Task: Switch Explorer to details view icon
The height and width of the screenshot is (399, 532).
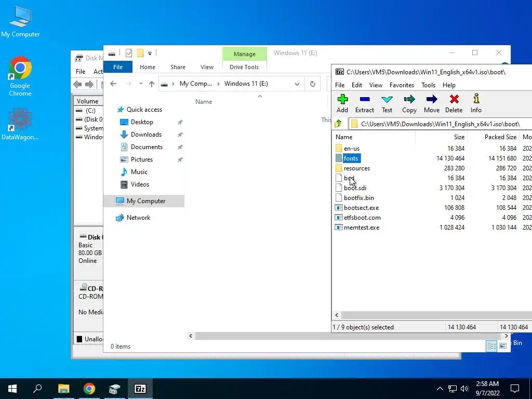Action: pos(491,346)
